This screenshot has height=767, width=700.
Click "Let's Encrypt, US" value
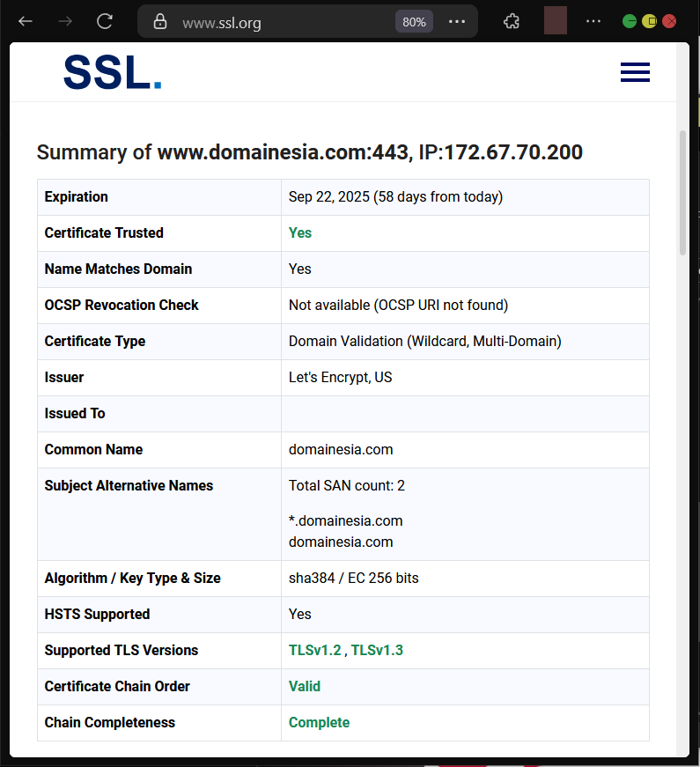(x=341, y=378)
